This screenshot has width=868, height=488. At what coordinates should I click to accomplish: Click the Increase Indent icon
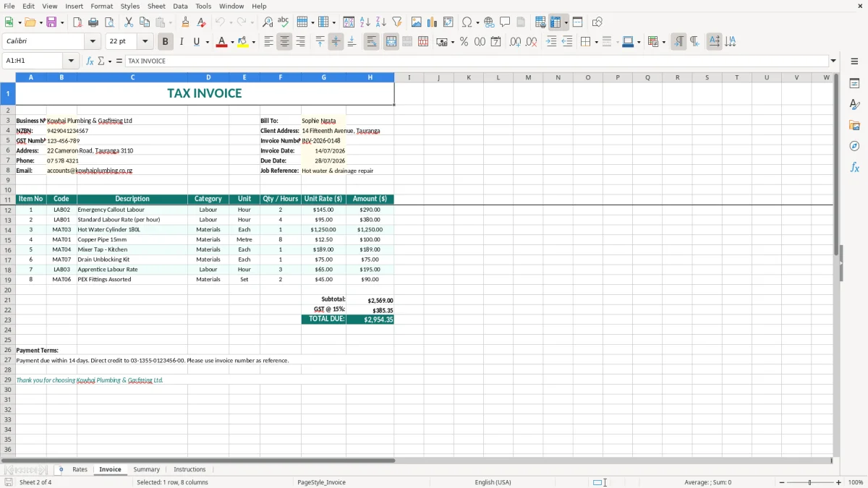551,42
